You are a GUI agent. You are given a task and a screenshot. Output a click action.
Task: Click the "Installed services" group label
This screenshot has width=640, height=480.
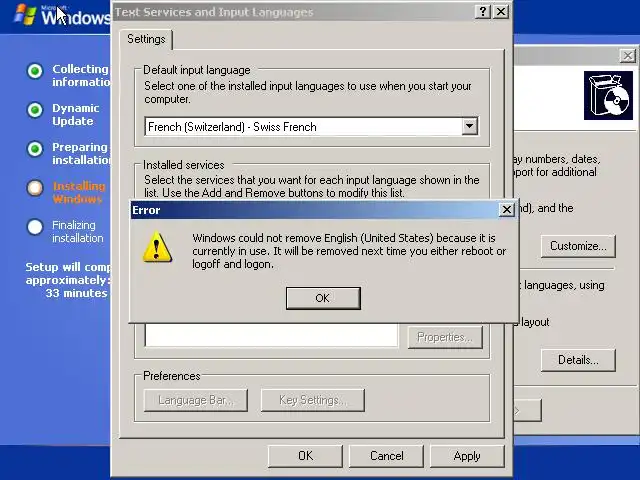click(x=184, y=165)
